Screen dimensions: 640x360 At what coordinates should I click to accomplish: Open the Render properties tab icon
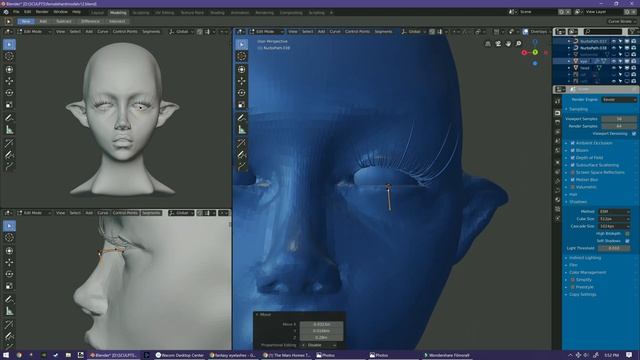558,112
